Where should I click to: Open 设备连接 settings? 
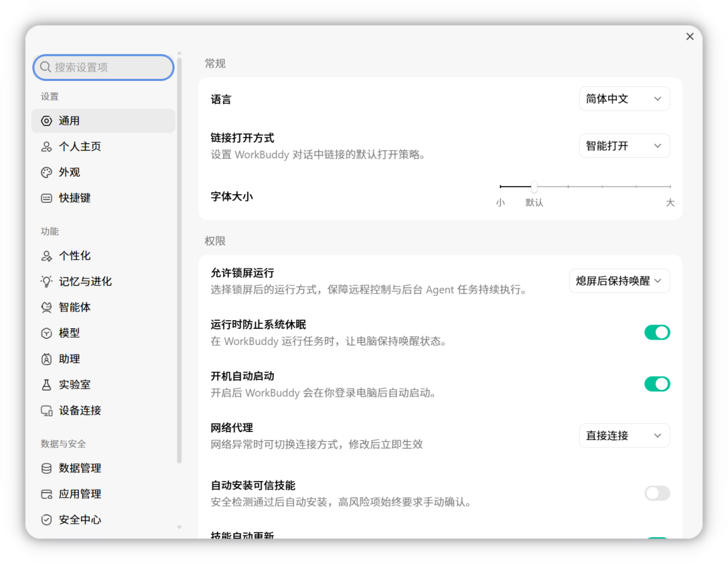(x=104, y=411)
